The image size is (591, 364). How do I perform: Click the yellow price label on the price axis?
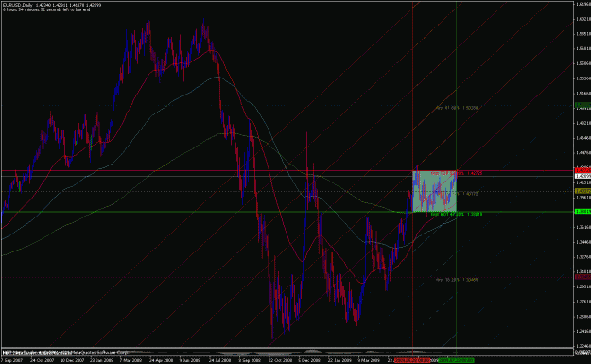pos(582,191)
